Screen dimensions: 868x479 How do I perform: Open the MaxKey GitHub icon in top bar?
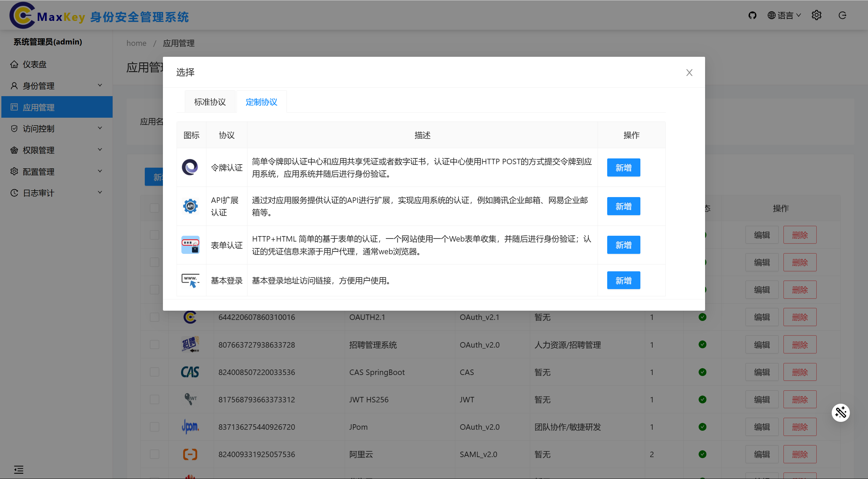click(752, 15)
